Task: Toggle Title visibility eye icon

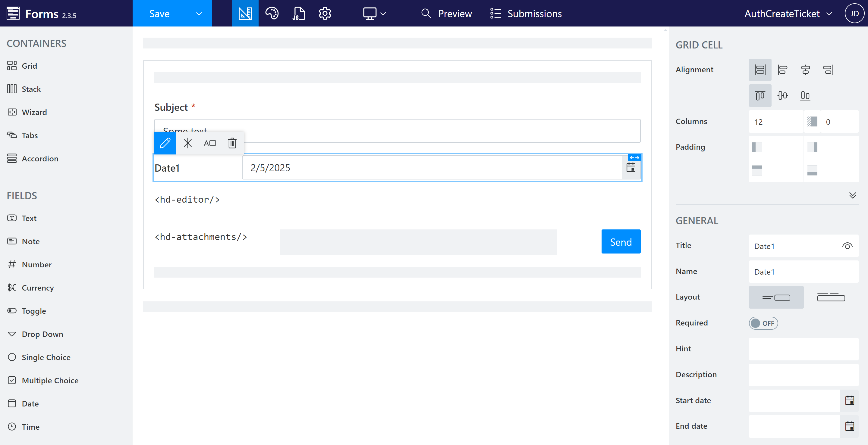Action: 847,246
